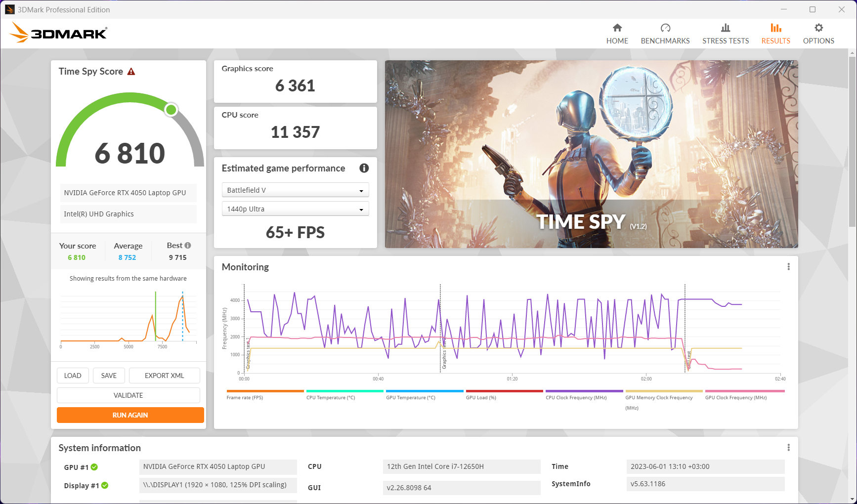
Task: Click the Best score value 9 715
Action: coord(178,257)
